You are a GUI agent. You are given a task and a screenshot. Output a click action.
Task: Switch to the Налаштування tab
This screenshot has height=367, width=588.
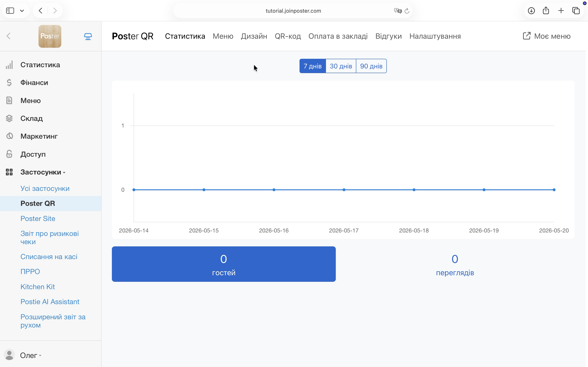coord(435,36)
